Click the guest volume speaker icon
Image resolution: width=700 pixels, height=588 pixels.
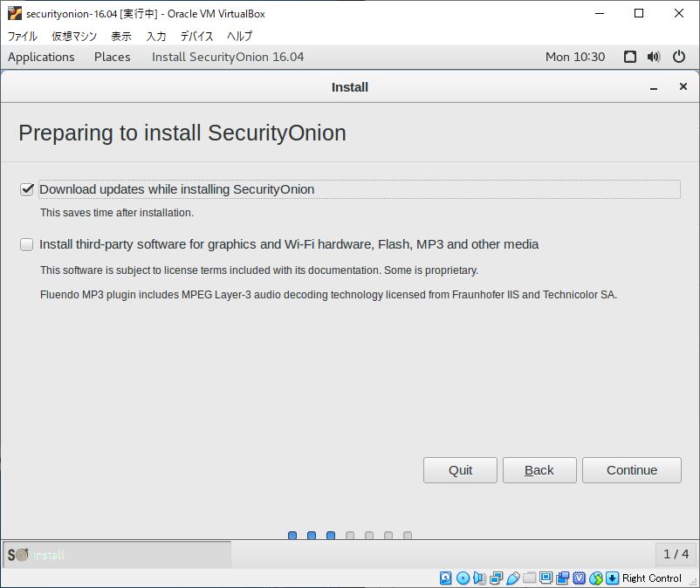coord(654,57)
